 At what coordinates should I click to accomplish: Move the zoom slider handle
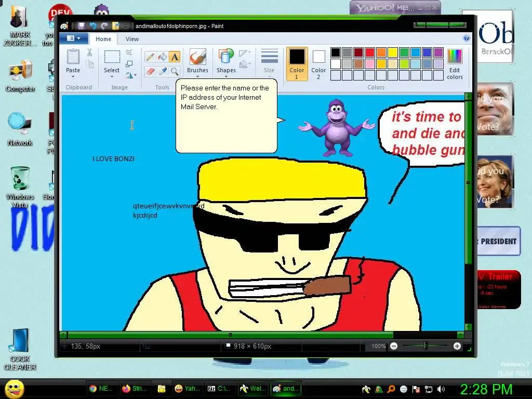(x=425, y=346)
